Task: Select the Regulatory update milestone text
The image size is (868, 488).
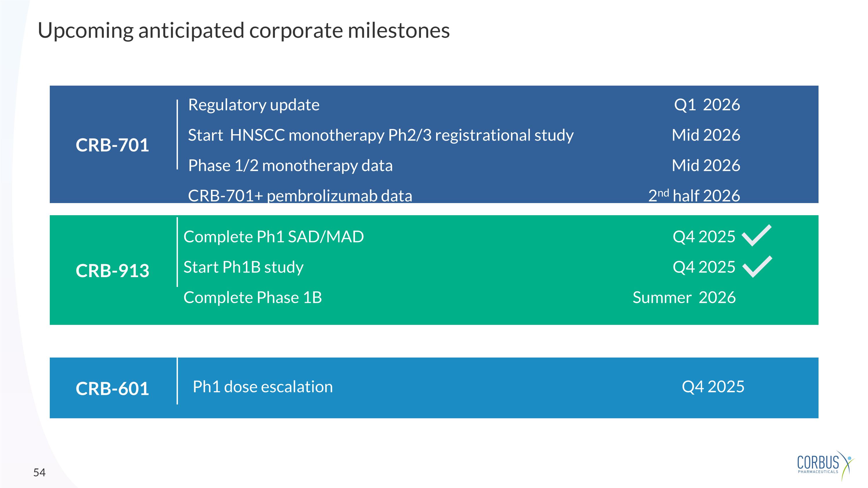Action: 254,105
